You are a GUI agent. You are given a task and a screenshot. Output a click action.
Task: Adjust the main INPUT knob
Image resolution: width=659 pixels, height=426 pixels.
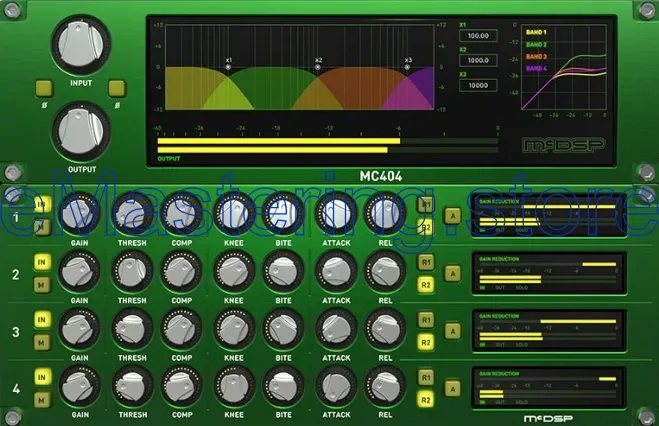point(81,45)
